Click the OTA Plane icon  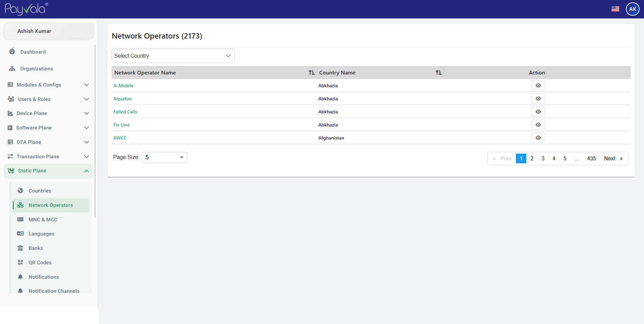pyautogui.click(x=10, y=142)
